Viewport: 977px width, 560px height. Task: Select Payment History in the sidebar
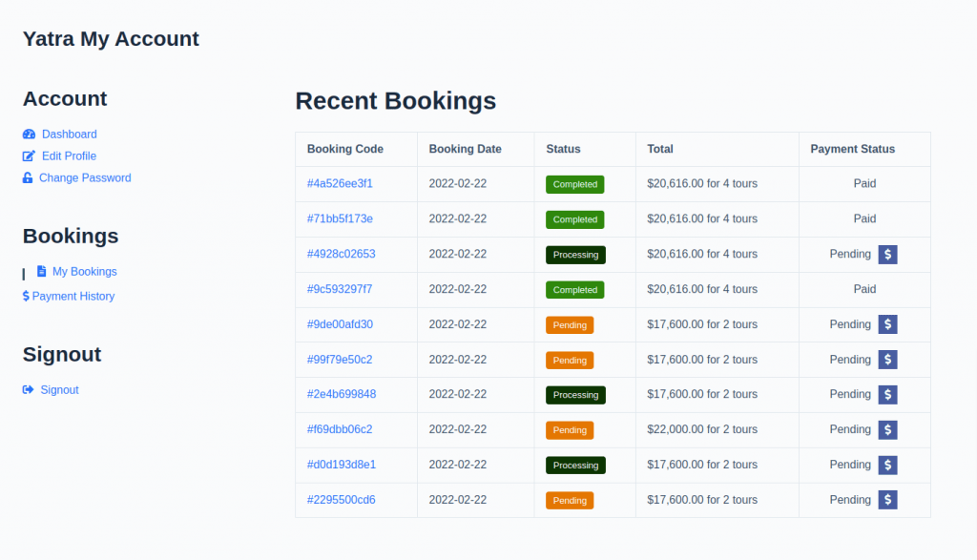point(74,296)
